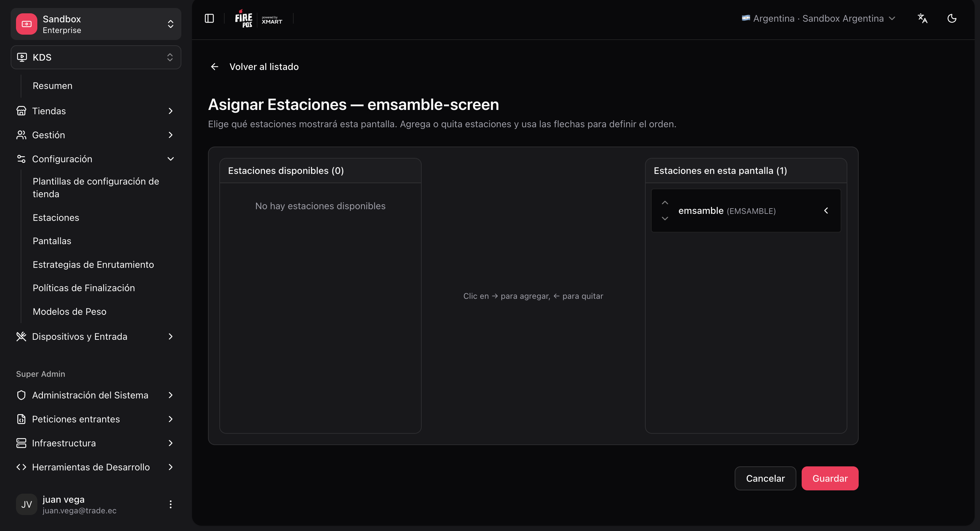This screenshot has height=531, width=980.
Task: Expand Infraestructura chevron
Action: [170, 443]
